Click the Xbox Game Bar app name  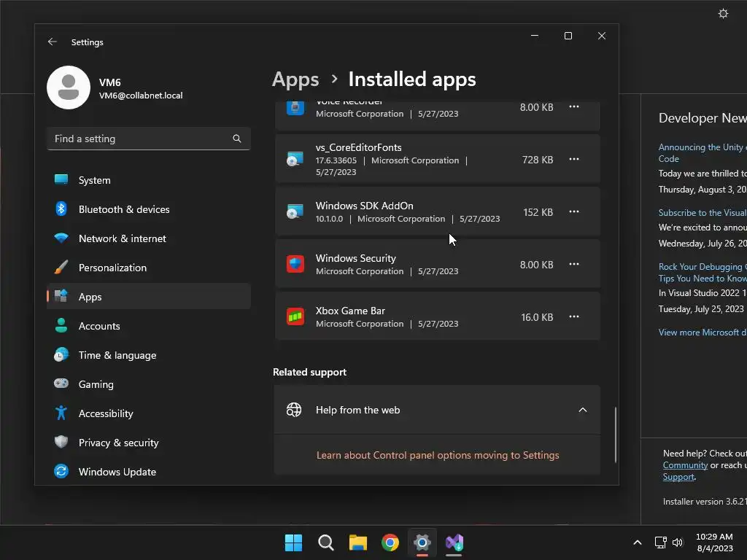pyautogui.click(x=350, y=311)
